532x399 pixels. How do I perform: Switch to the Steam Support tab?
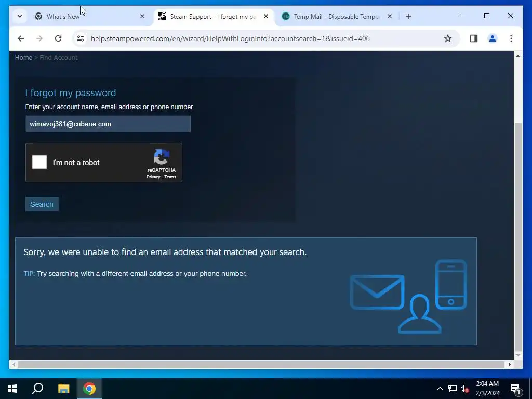coord(214,16)
